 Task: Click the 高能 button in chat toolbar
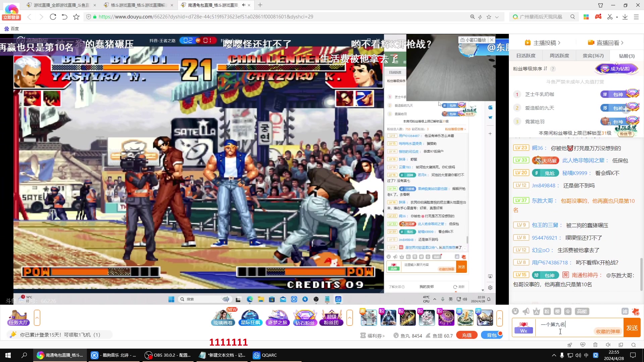coord(582,311)
